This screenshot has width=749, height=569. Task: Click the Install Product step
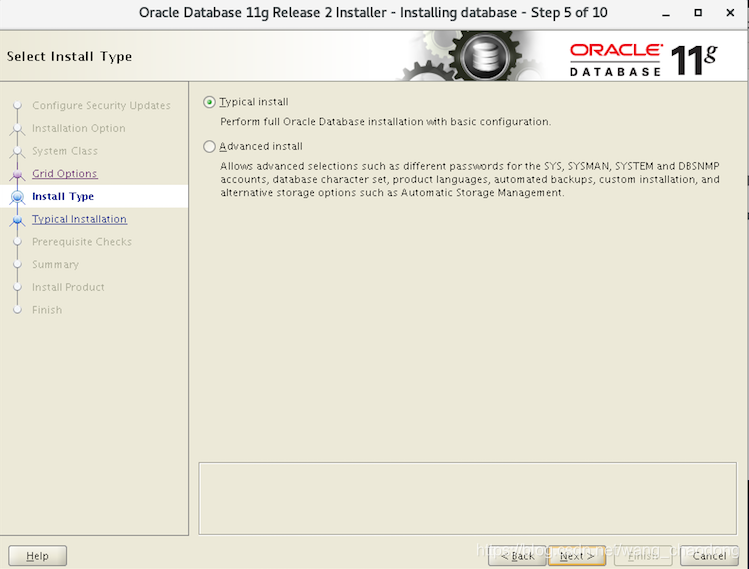[x=68, y=287]
